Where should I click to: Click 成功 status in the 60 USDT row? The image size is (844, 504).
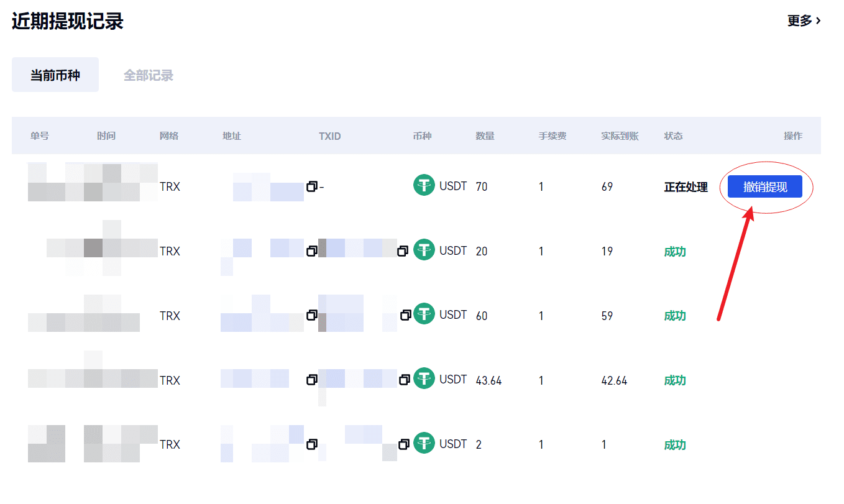point(675,316)
